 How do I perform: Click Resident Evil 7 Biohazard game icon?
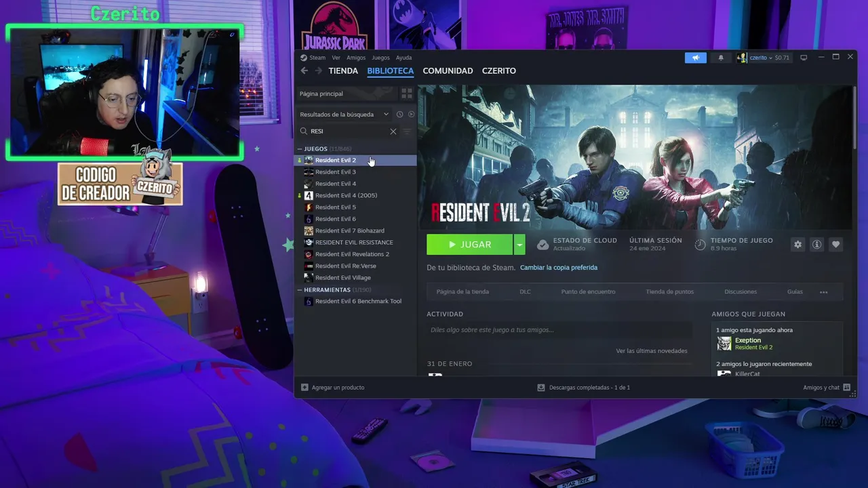click(x=309, y=230)
